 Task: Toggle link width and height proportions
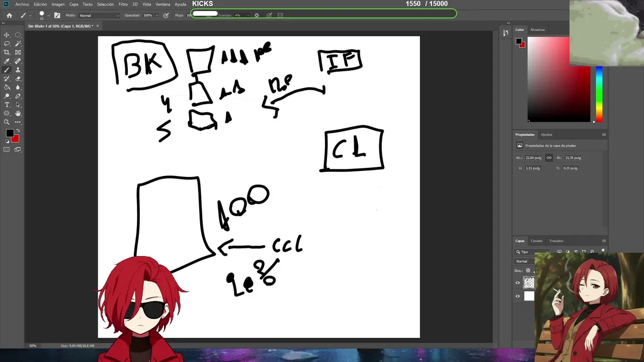549,158
